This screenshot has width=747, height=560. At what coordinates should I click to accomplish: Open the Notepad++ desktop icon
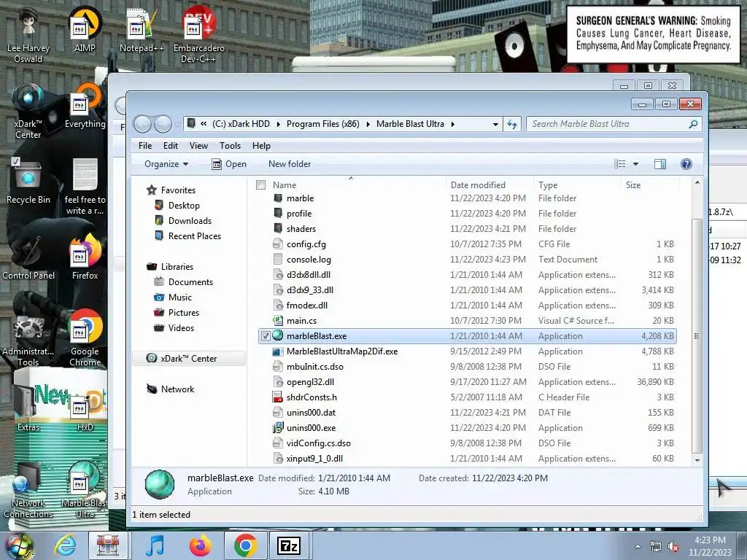[141, 31]
